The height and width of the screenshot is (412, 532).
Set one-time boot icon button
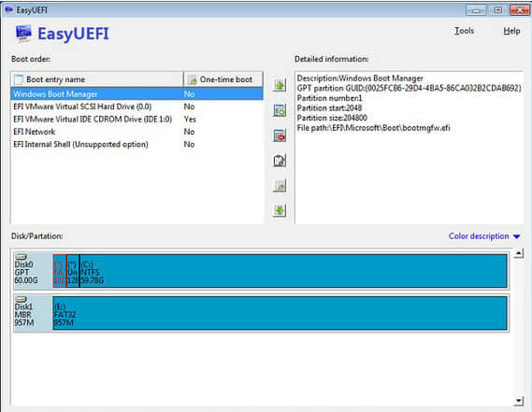coord(280,186)
